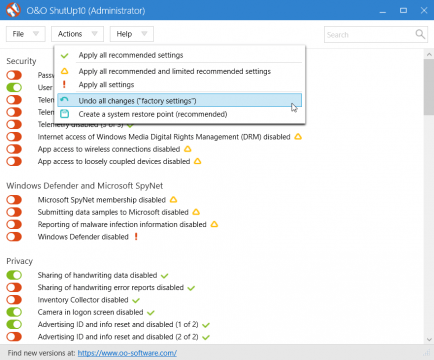Click the O&O ShutUp10 logo icon

(13, 10)
